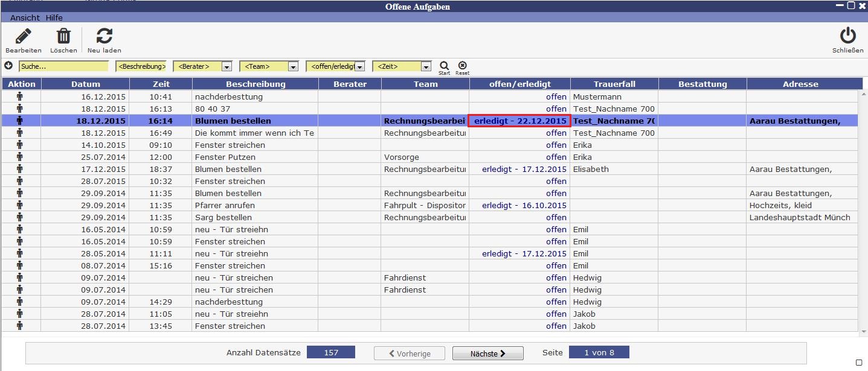This screenshot has width=868, height=371.
Task: Click person icon in Pfarrer anrufen row
Action: (x=20, y=205)
